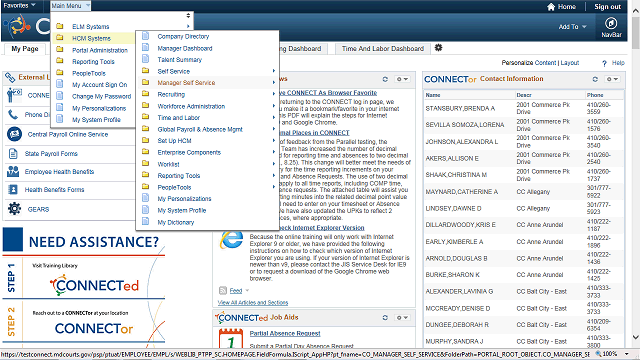Choose Manager Dashboard from submenu

tap(185, 48)
